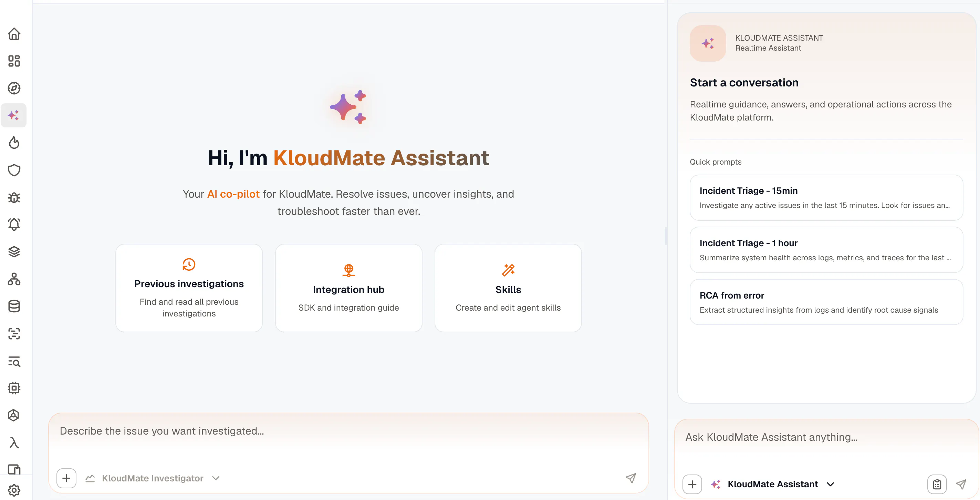
Task: Click the clipboard icon in assistant chat
Action: click(937, 484)
